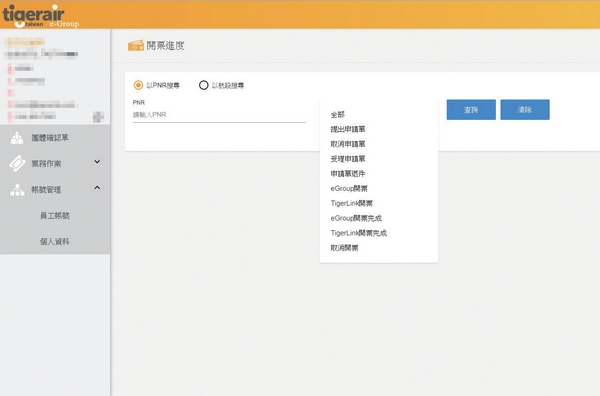The height and width of the screenshot is (396, 600).
Task: Expand the 票務作業 chevron
Action: (97, 162)
